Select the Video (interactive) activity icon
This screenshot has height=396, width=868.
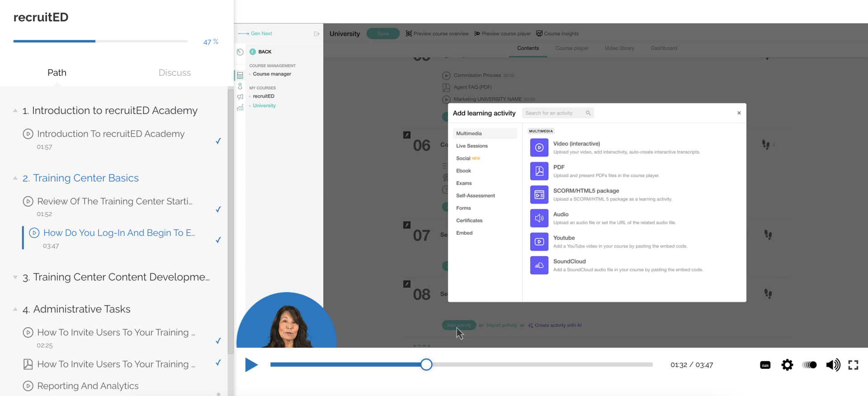click(x=539, y=147)
